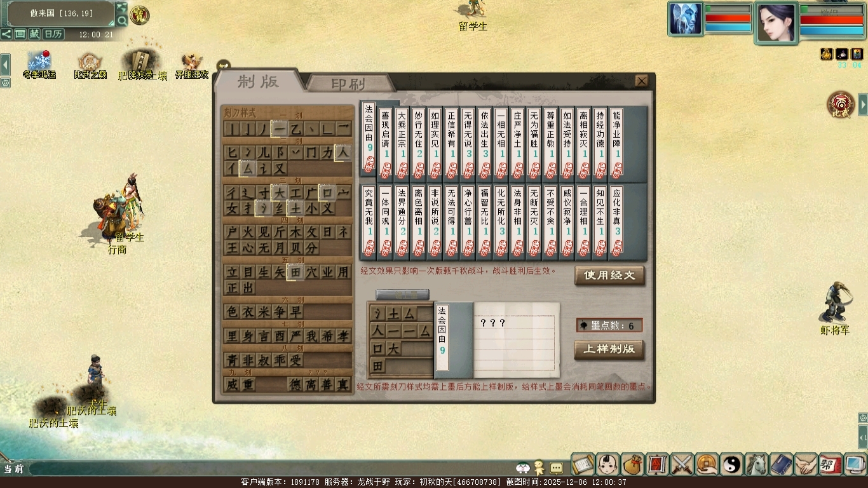This screenshot has height=488, width=868.
Task: Open the handshake friends icon
Action: click(806, 464)
